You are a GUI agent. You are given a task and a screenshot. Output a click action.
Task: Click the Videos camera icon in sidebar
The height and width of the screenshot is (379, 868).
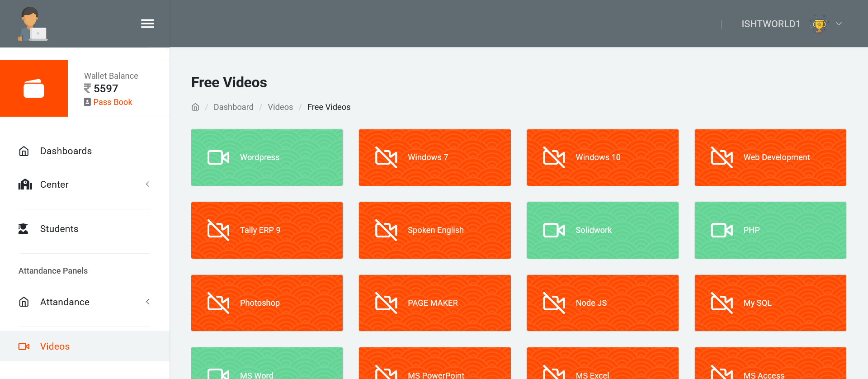24,346
